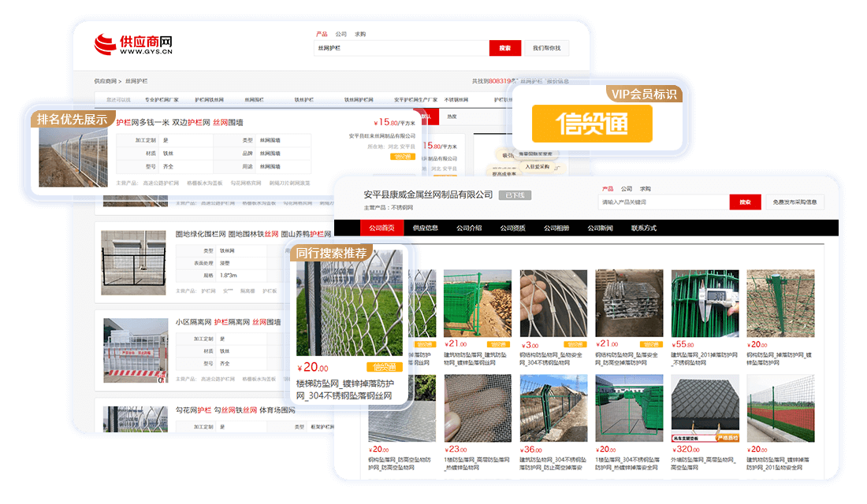Viewport: 867px width, 504px height.
Task: Open listing 圈地绿化围栏网 圈地围林铁丝网
Action: tap(253, 235)
